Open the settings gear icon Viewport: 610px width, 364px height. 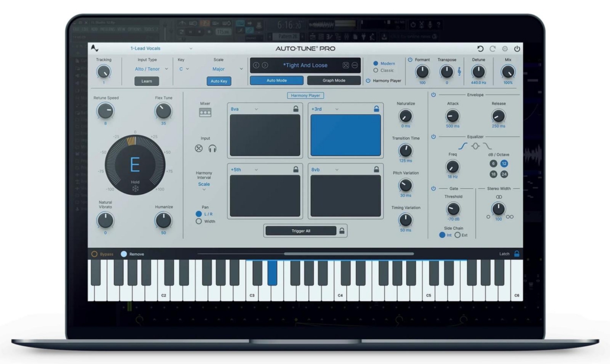pos(505,49)
